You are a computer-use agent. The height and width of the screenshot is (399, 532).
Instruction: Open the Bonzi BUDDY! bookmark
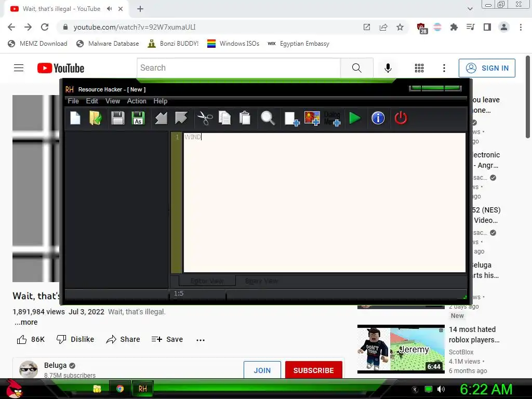pyautogui.click(x=173, y=44)
